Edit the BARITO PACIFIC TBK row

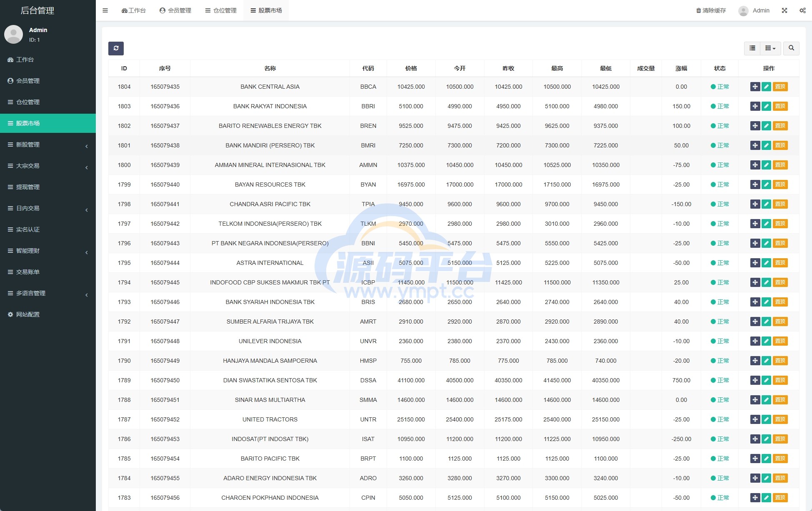coord(766,459)
